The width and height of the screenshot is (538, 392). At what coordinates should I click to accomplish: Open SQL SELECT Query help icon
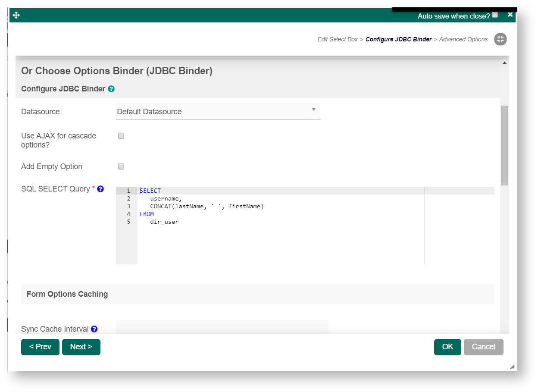(x=100, y=189)
